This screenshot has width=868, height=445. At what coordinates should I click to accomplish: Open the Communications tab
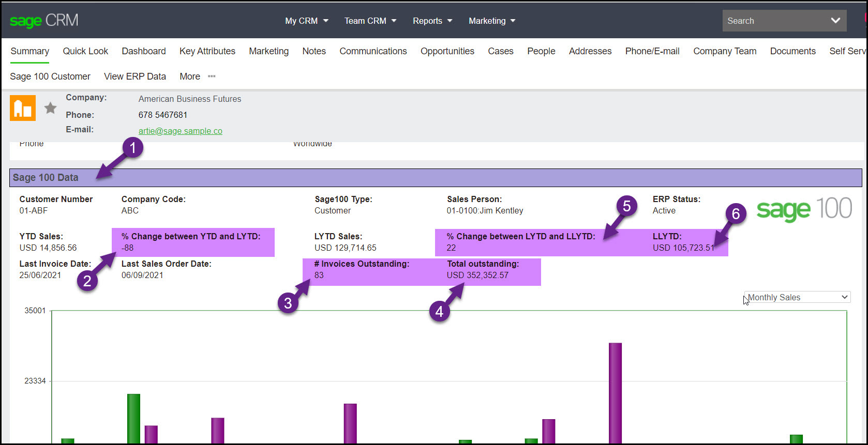(x=373, y=51)
